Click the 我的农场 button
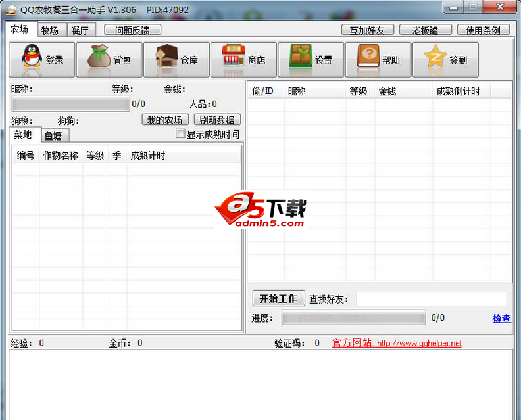521x420 pixels. click(x=165, y=120)
